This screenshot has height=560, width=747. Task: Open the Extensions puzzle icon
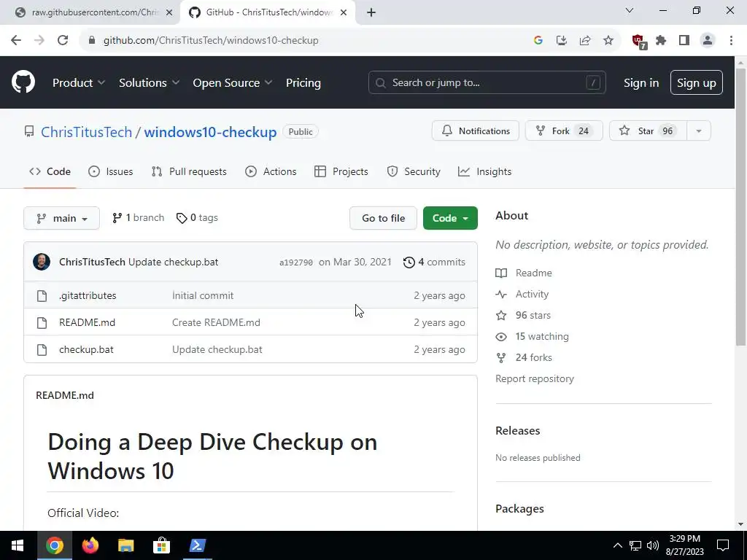click(661, 40)
